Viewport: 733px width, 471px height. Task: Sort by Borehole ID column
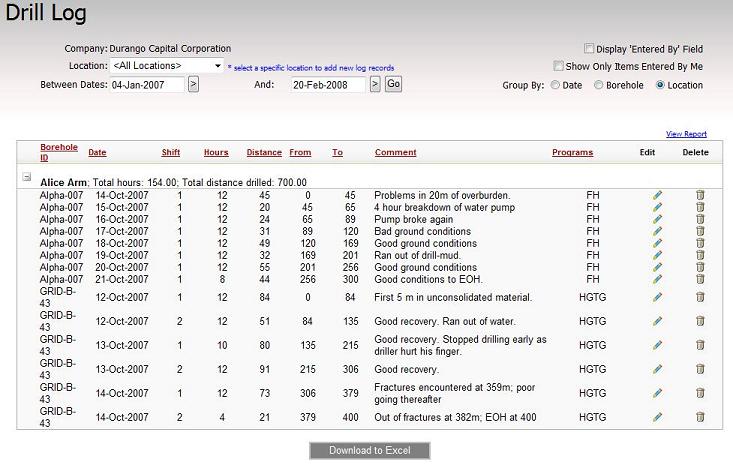tap(58, 152)
